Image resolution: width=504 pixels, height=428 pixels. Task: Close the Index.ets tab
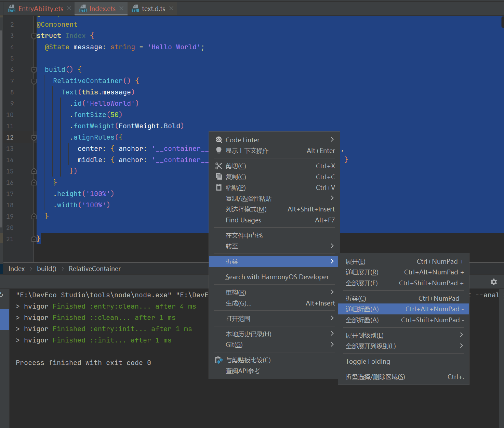coord(121,8)
